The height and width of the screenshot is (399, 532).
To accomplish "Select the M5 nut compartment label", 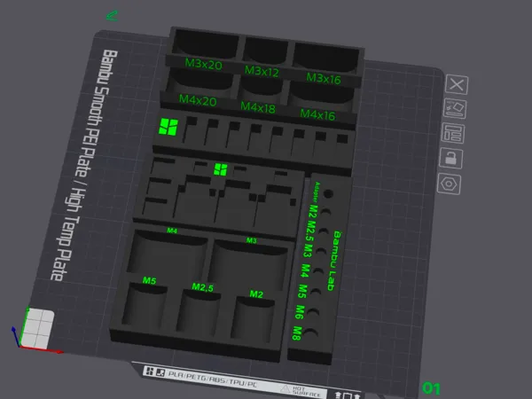I will pos(149,280).
